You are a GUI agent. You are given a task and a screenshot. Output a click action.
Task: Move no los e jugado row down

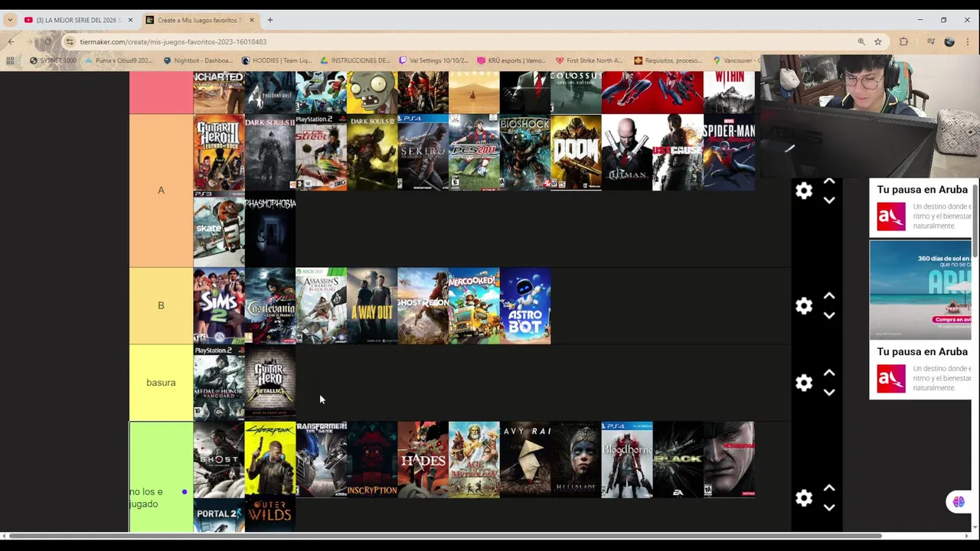pyautogui.click(x=829, y=507)
